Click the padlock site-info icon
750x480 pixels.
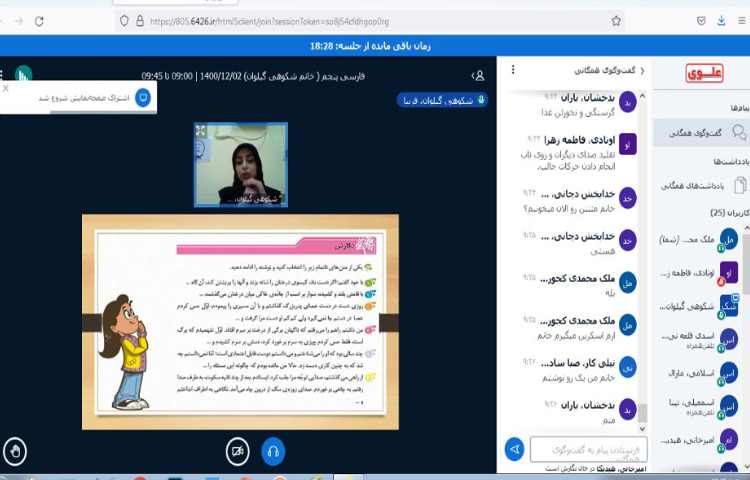pyautogui.click(x=140, y=21)
